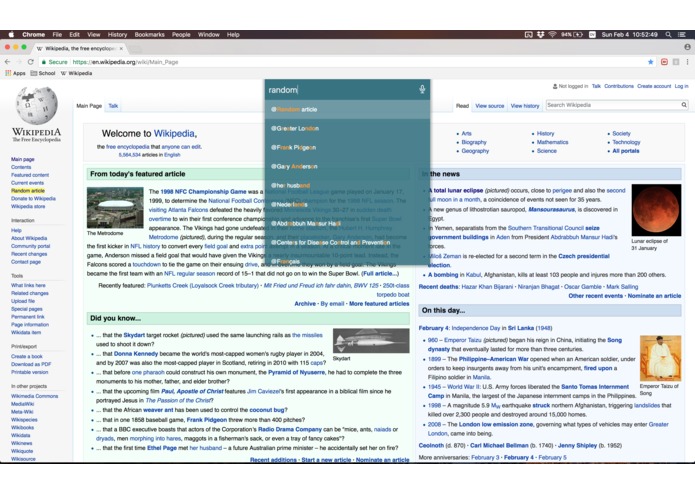This screenshot has width=695, height=494.
Task: Open the All portals link
Action: click(626, 151)
